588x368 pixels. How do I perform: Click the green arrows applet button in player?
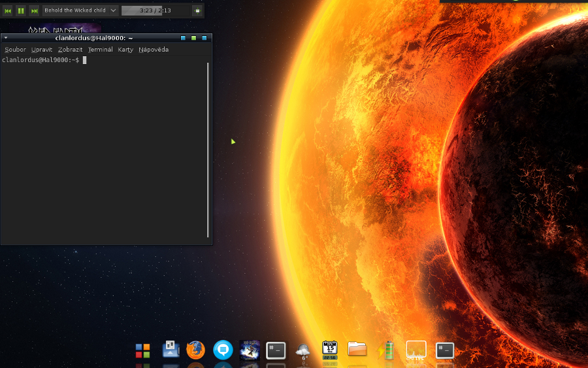point(197,10)
